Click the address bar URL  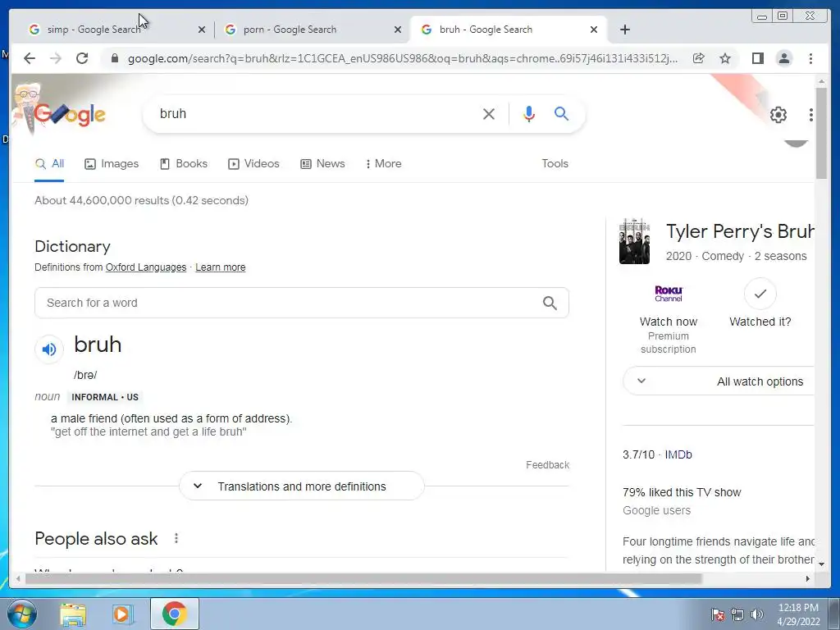click(x=403, y=58)
